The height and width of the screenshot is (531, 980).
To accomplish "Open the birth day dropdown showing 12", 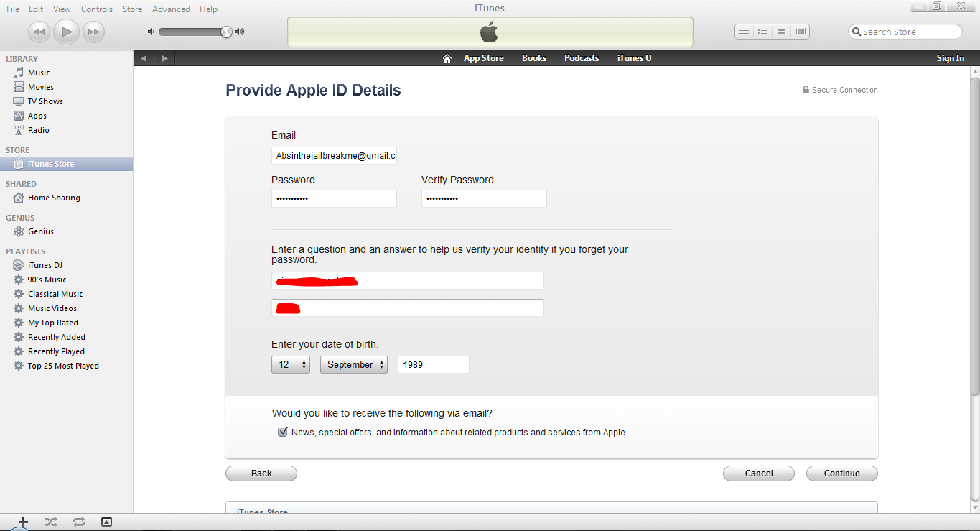I will point(291,364).
